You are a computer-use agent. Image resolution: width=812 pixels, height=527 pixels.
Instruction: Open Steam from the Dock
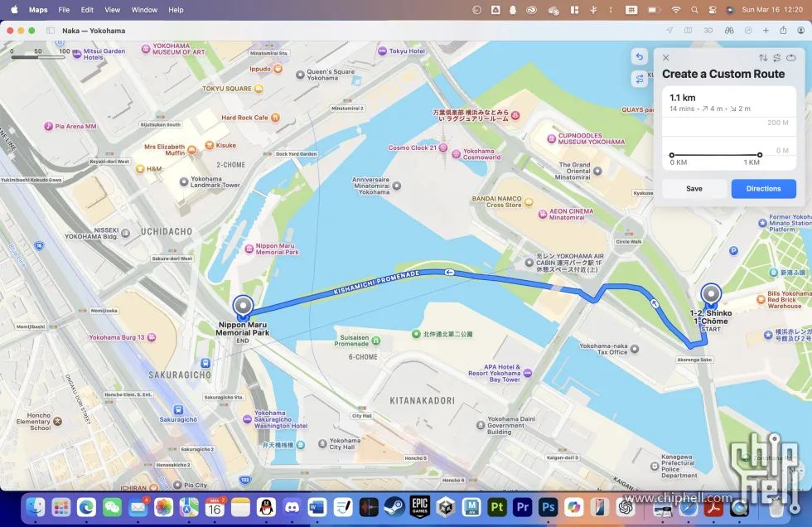click(394, 507)
